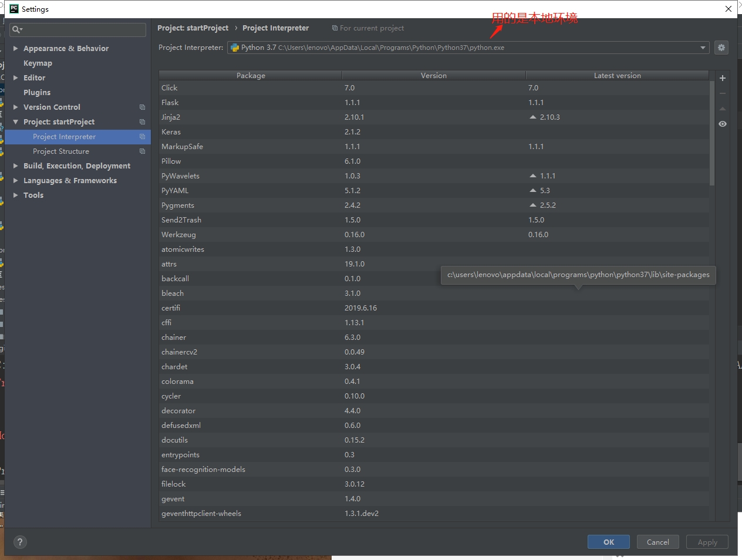Toggle early releases with the eye icon

pyautogui.click(x=722, y=124)
